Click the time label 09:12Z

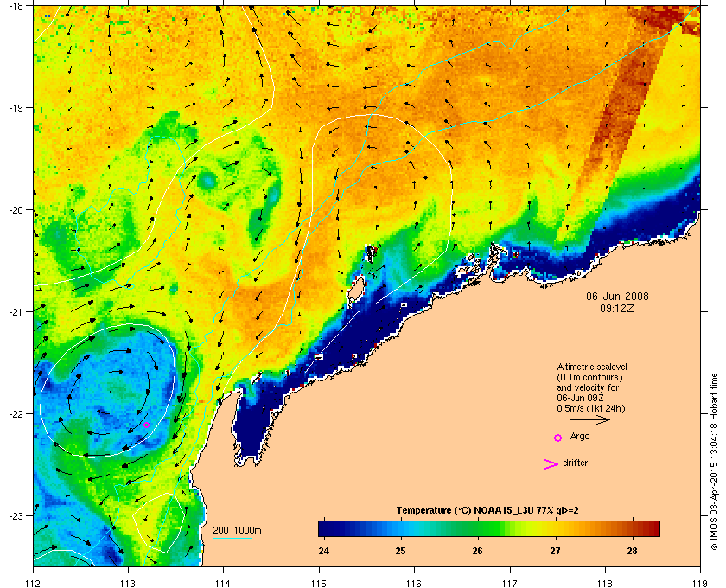(x=617, y=308)
